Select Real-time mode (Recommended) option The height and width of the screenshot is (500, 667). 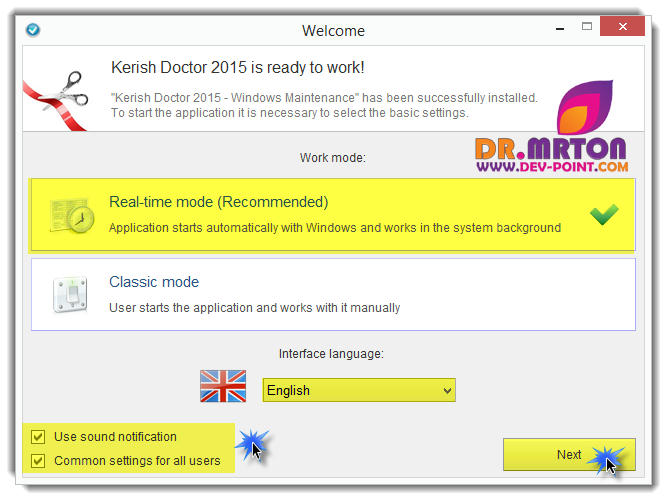coord(333,215)
